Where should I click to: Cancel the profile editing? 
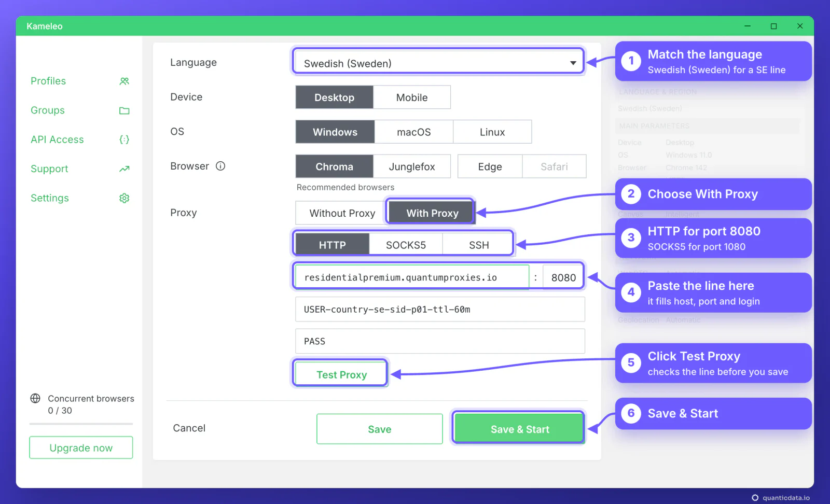click(x=189, y=428)
